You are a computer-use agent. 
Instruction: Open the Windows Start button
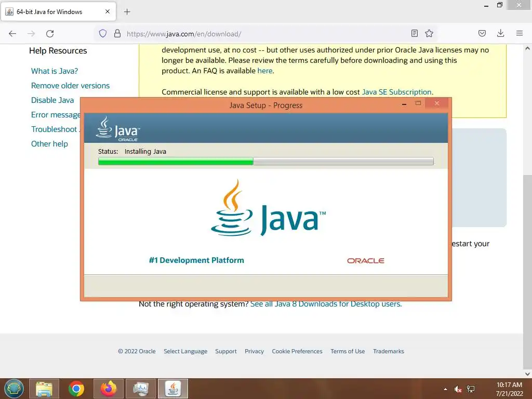click(x=14, y=389)
